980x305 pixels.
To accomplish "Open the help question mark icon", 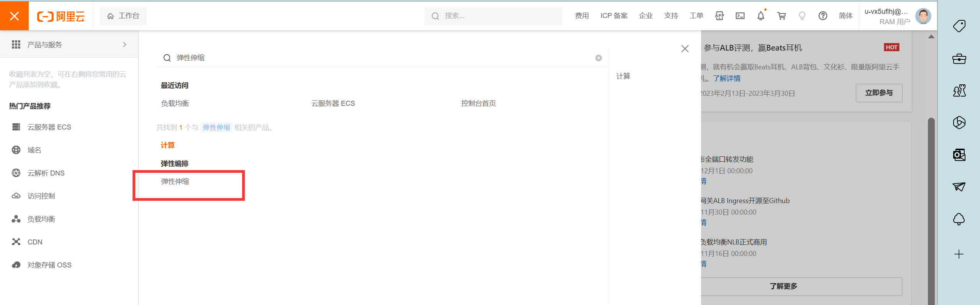I will 823,16.
